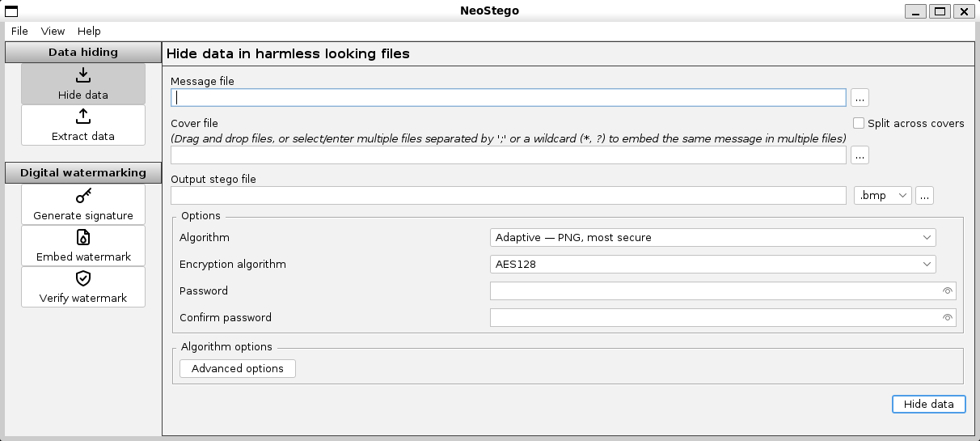Reveal the Password field contents with the eye icon
This screenshot has width=980, height=441.
(948, 291)
